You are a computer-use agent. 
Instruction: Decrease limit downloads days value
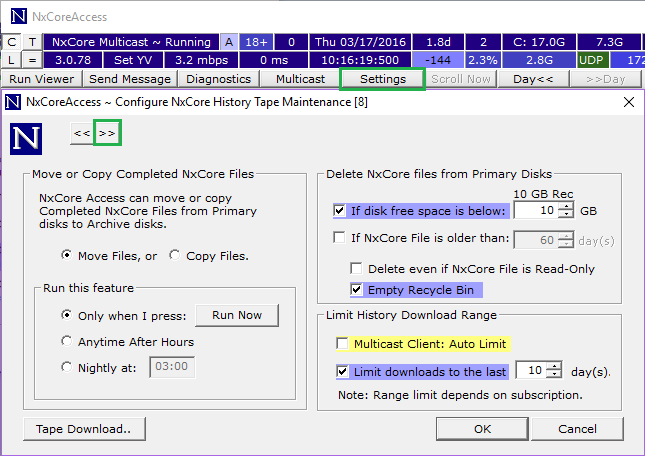[x=555, y=374]
